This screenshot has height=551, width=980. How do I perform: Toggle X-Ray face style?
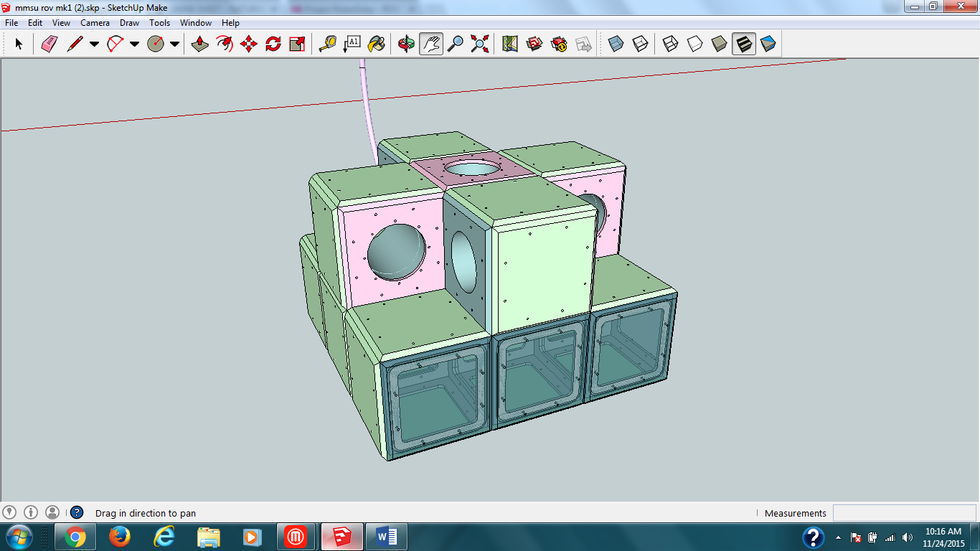click(616, 44)
